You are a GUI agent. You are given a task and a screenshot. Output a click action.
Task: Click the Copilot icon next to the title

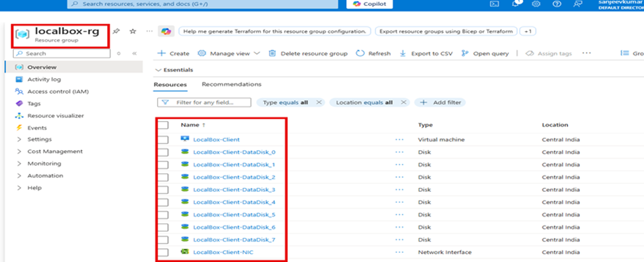click(166, 31)
